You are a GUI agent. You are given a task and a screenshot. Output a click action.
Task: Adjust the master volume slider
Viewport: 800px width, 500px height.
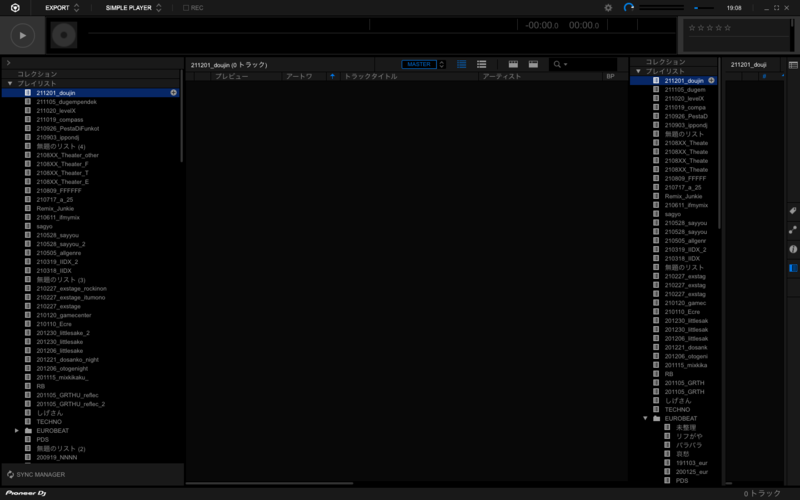[704, 8]
